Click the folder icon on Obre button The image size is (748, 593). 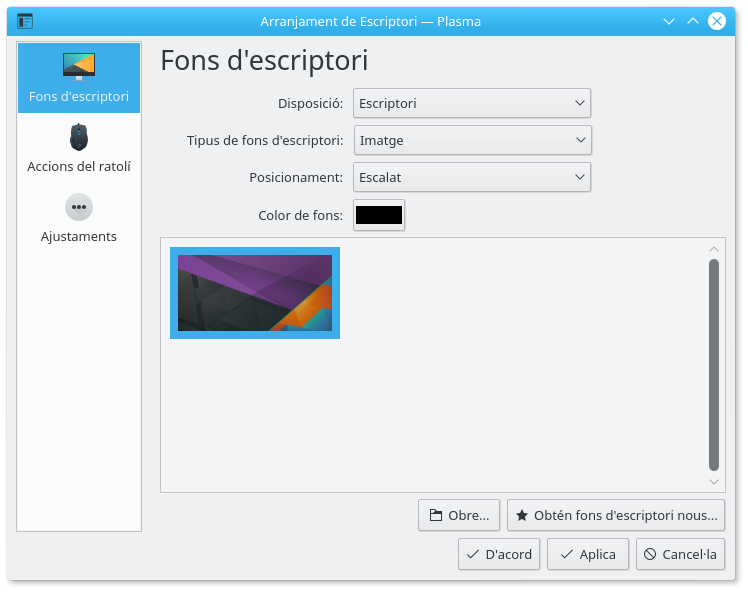435,516
